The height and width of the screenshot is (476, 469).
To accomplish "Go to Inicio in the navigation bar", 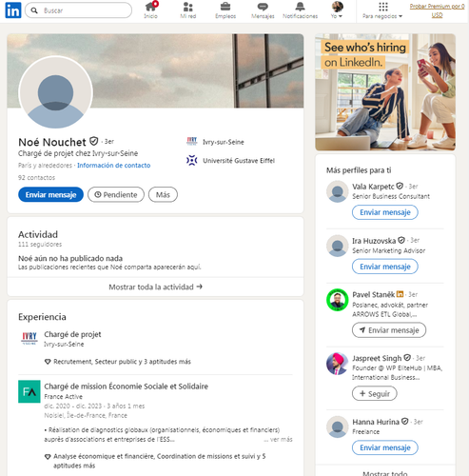I will [x=150, y=10].
